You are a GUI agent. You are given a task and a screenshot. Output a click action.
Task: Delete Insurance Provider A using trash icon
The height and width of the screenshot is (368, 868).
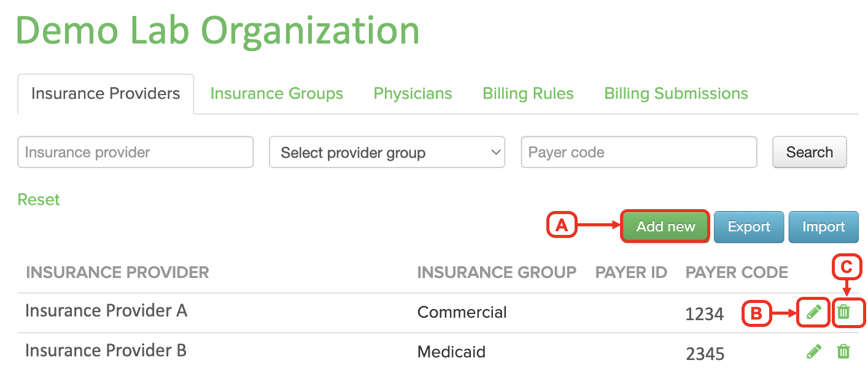pos(844,312)
